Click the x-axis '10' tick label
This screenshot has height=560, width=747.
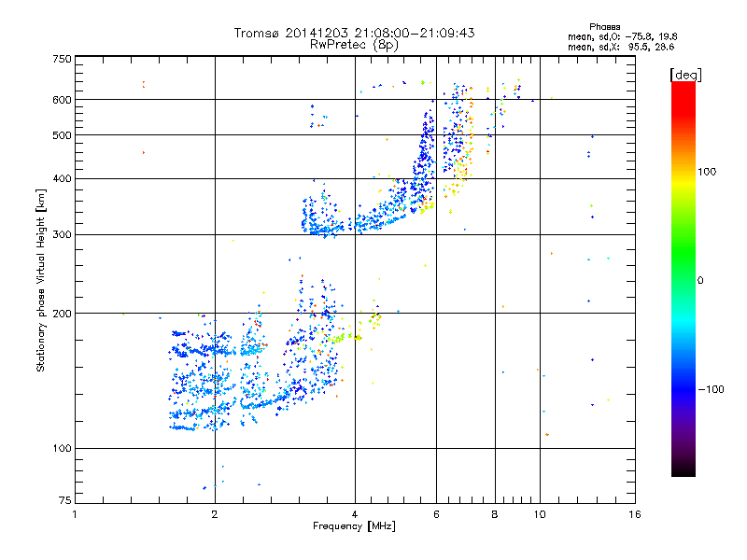click(540, 514)
